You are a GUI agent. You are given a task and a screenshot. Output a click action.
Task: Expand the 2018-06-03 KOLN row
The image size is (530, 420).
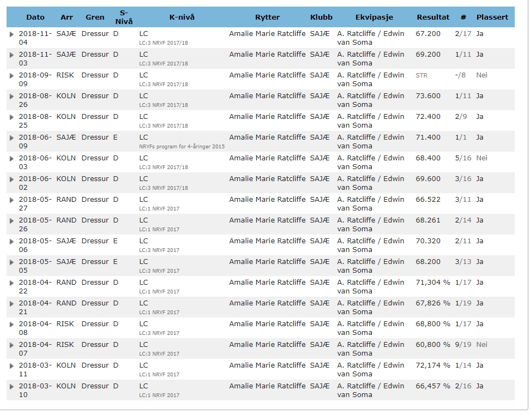(x=11, y=158)
